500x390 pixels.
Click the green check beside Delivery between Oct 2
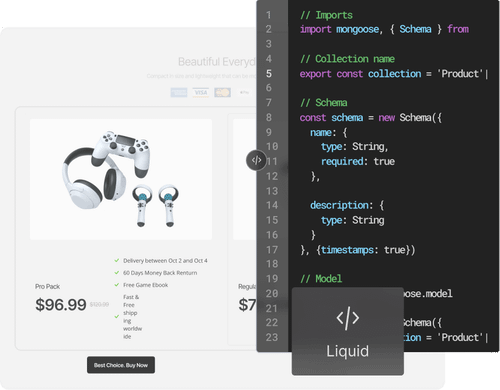117,260
